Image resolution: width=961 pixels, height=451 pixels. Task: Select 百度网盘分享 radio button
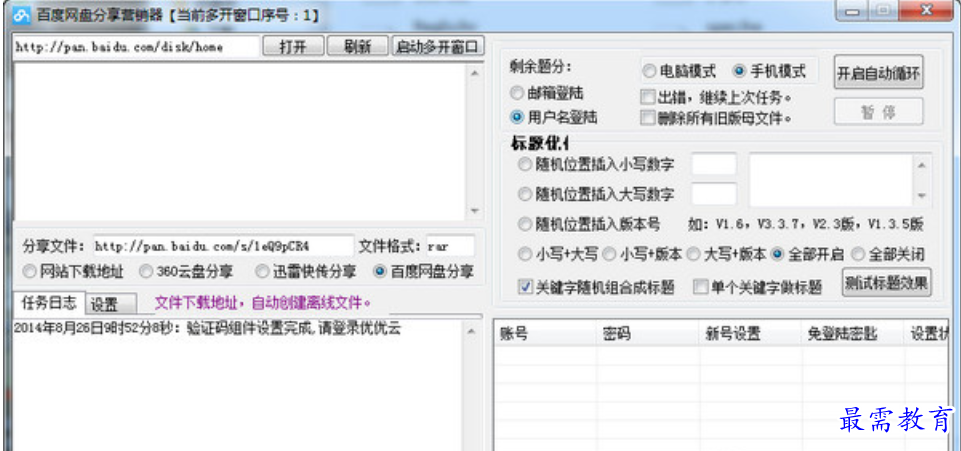[424, 271]
